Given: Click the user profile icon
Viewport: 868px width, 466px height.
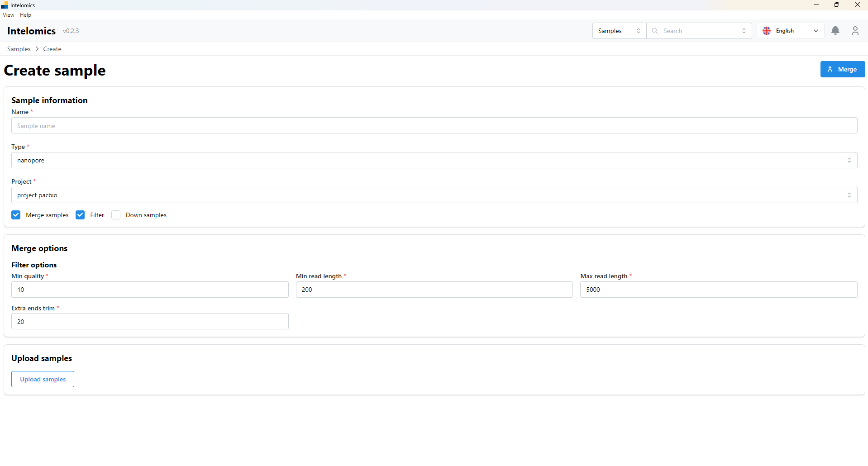Looking at the screenshot, I should tap(855, 31).
